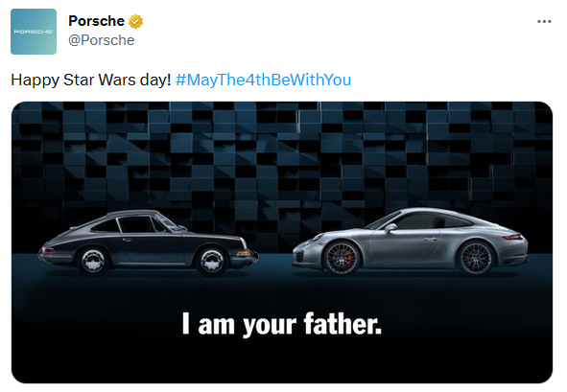Click the 'Happy Star Wars day!' tweet text
Image resolution: width=567 pixels, height=392 pixels.
(x=91, y=80)
